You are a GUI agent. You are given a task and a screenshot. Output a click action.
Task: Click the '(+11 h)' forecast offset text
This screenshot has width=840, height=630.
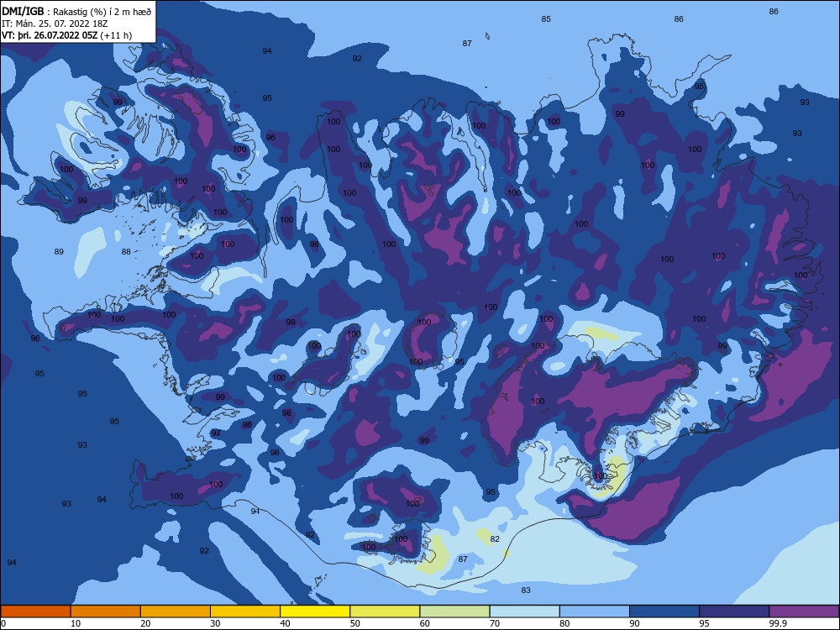pyautogui.click(x=116, y=35)
